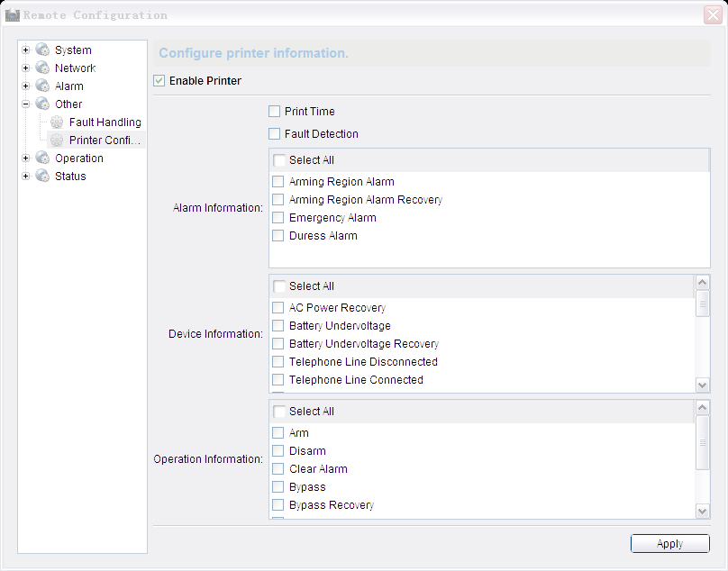Image resolution: width=728 pixels, height=571 pixels.
Task: Expand the System tree node
Action: pos(26,50)
